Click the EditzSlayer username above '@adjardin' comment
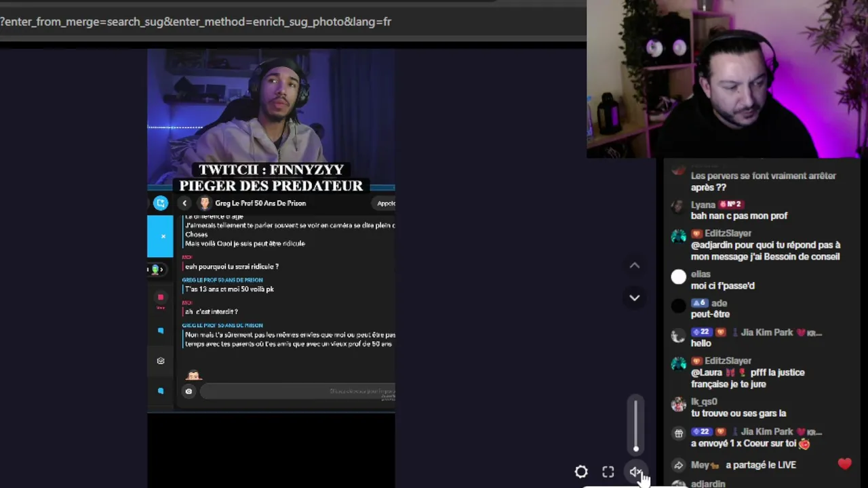This screenshot has height=488, width=868. (x=728, y=234)
